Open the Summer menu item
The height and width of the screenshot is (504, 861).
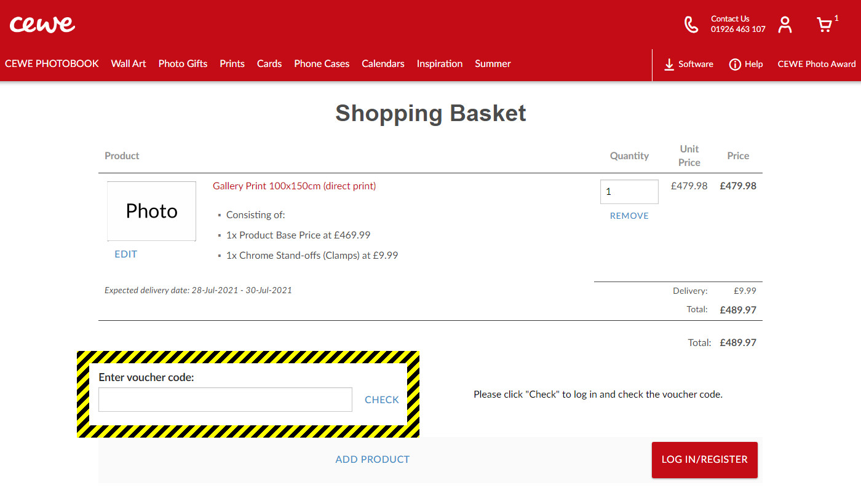tap(493, 63)
